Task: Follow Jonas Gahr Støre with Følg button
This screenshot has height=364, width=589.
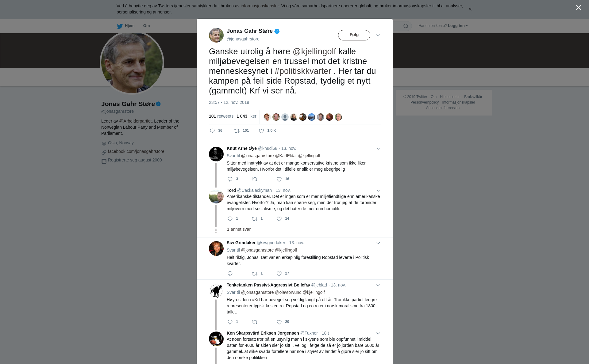Action: tap(354, 35)
